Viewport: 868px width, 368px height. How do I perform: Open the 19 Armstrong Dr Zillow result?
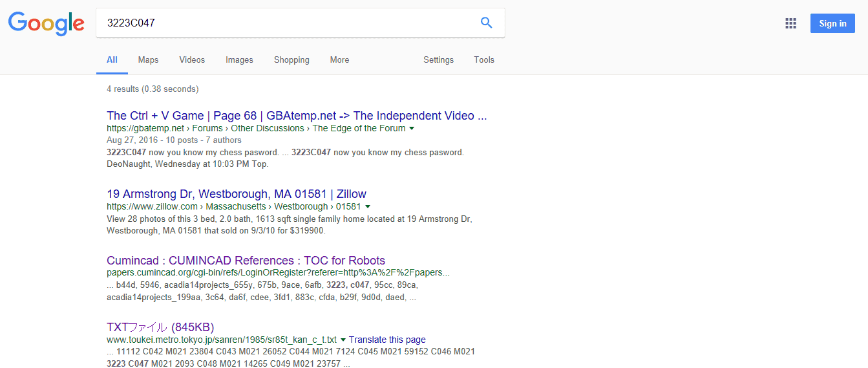[237, 194]
